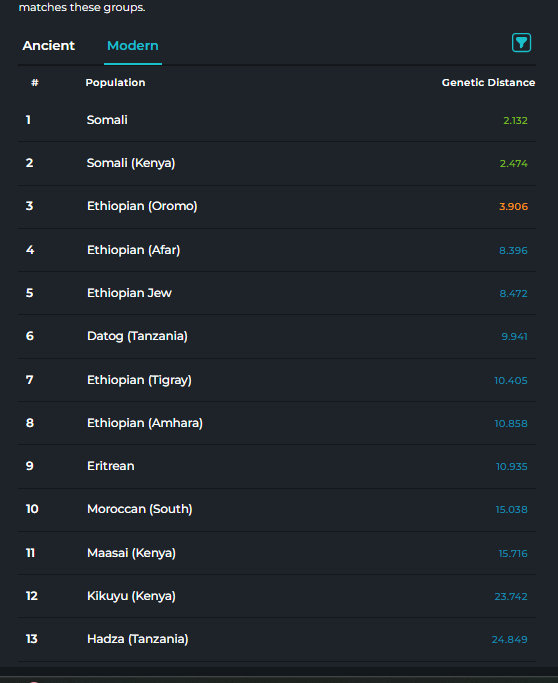Open the Moroccan (South) entry
Screen dimensions: 558x683
tap(277, 510)
